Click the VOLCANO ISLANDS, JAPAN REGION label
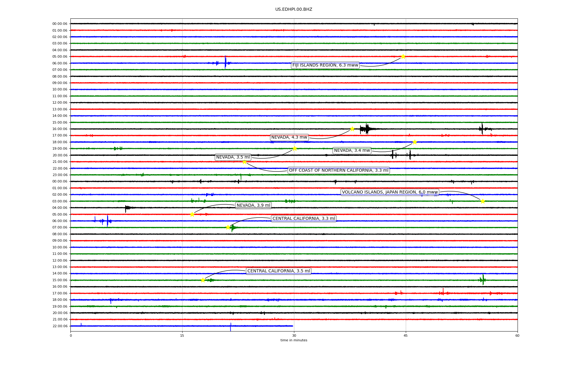588x368 pixels. click(390, 192)
